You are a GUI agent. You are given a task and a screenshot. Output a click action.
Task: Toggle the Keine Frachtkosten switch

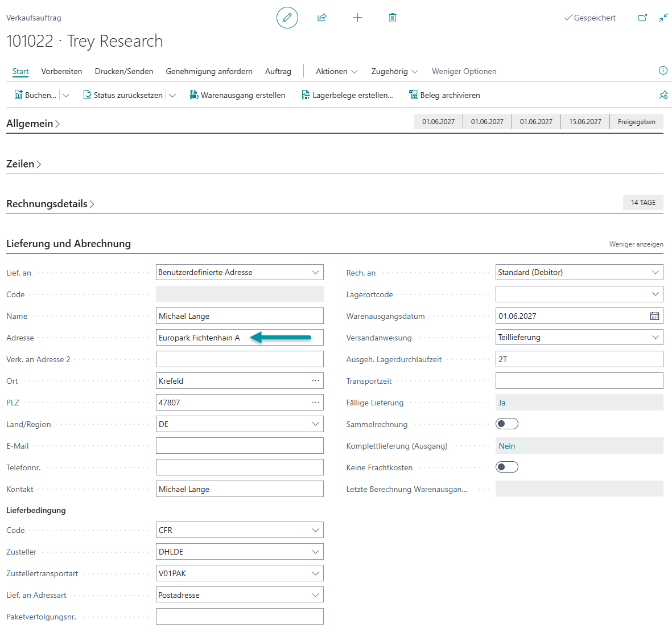click(507, 467)
